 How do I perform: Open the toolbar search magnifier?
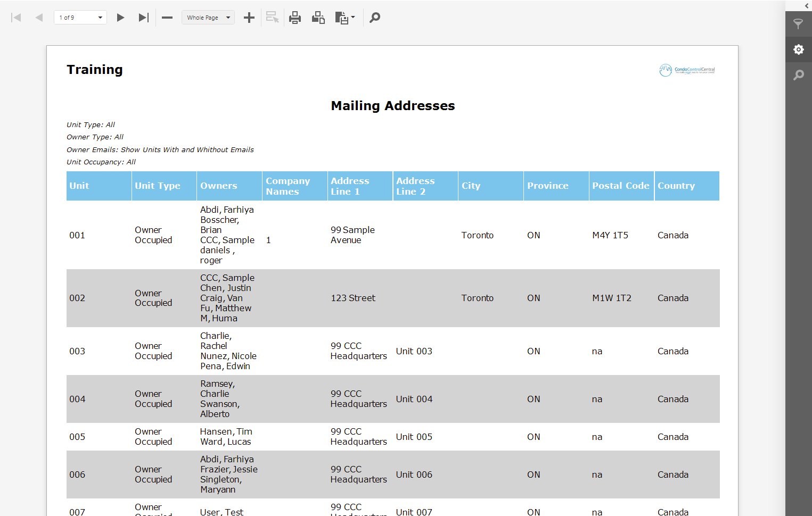(374, 18)
